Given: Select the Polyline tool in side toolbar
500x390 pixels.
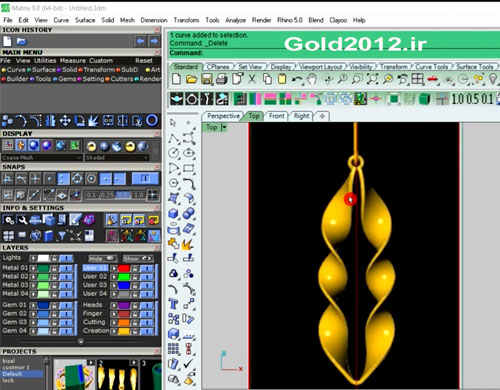Looking at the screenshot, I should tap(173, 138).
